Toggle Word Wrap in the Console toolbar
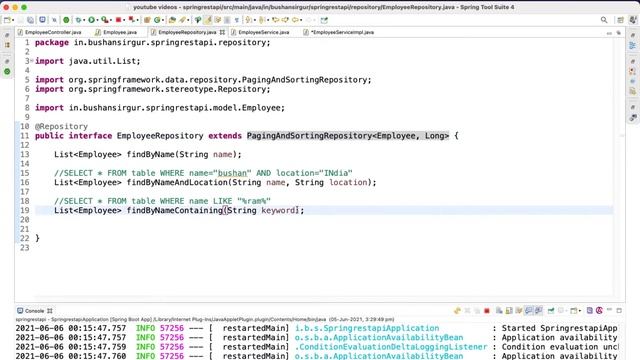This screenshot has width=640, height=360. (519, 311)
